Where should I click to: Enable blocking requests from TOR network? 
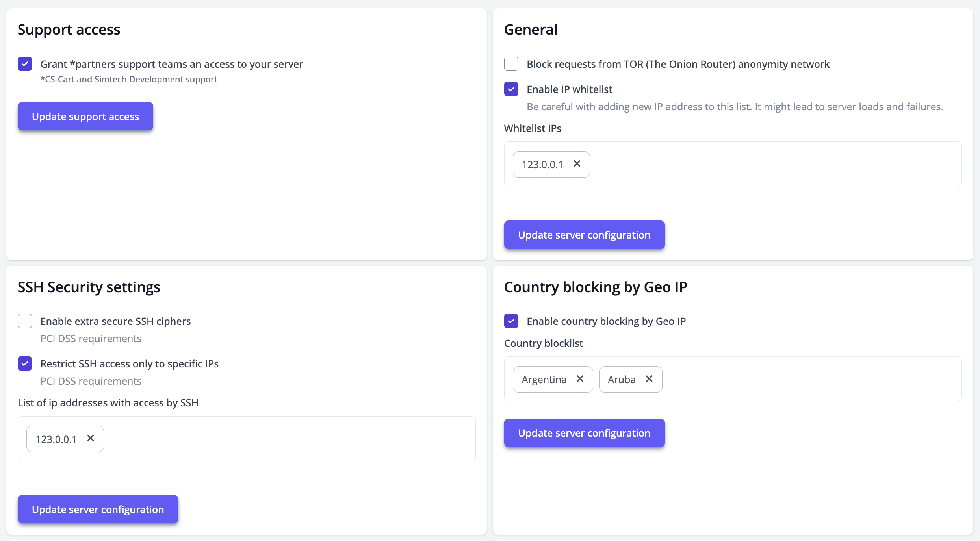511,64
